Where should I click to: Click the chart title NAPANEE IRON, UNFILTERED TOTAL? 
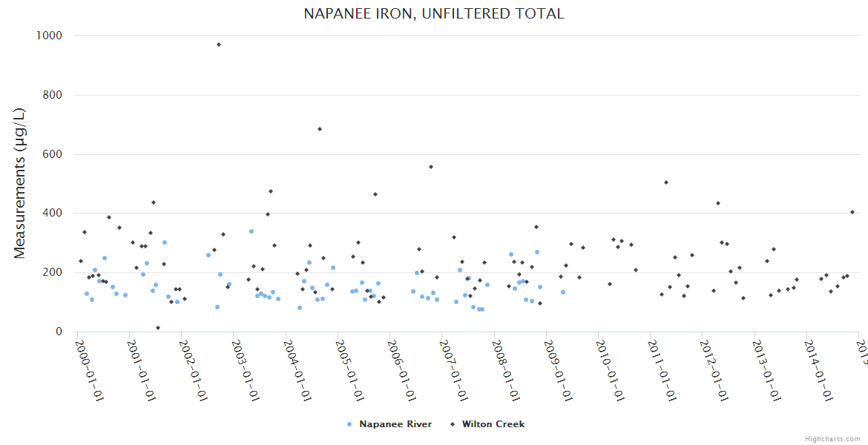pos(434,13)
